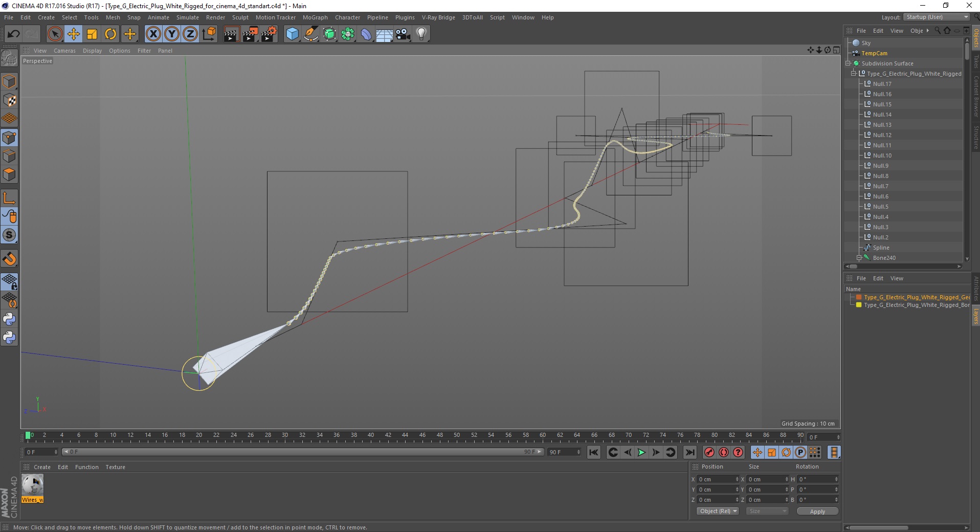Viewport: 980px width, 532px height.
Task: Open the File menu
Action: (x=9, y=17)
